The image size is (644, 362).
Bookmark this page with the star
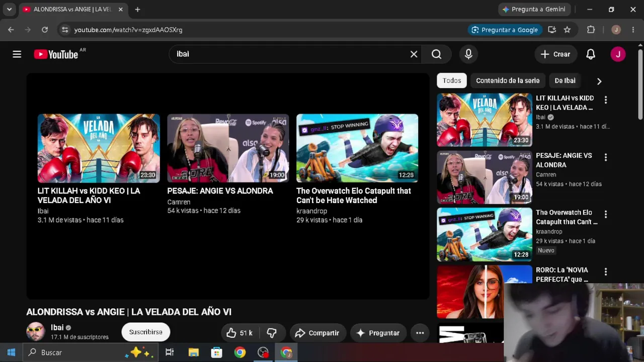pyautogui.click(x=567, y=30)
